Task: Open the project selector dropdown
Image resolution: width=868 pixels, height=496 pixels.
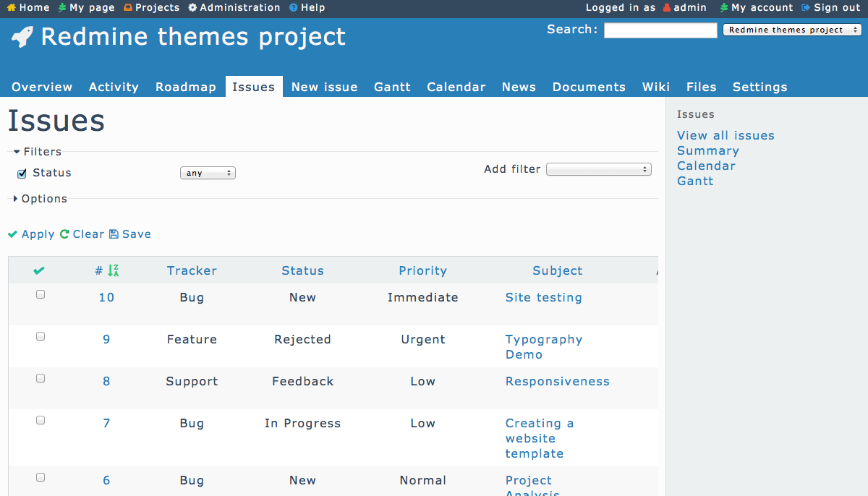Action: pyautogui.click(x=792, y=30)
